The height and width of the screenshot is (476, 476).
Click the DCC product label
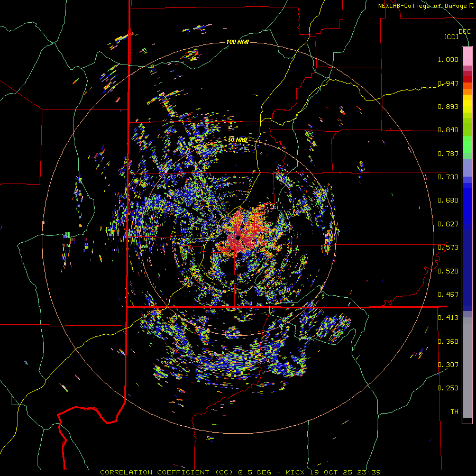point(464,31)
